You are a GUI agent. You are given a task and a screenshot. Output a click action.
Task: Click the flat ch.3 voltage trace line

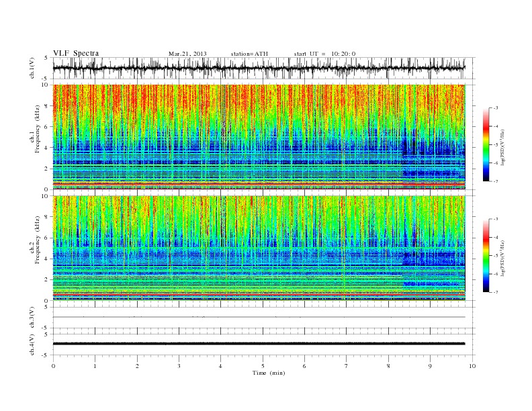coord(259,317)
